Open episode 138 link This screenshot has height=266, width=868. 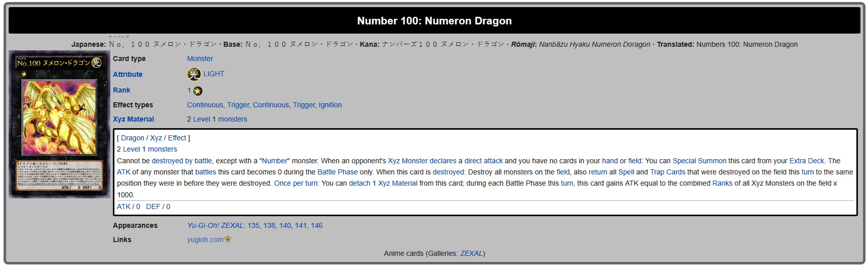[269, 225]
